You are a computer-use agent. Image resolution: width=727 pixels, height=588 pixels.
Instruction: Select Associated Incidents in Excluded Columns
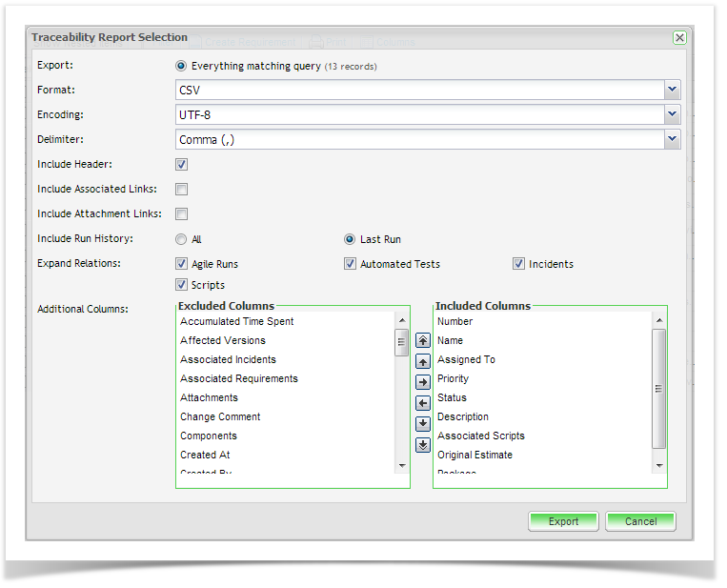tap(228, 359)
